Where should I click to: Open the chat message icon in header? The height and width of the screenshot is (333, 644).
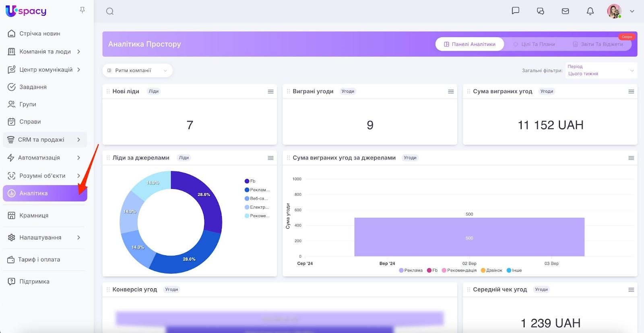pyautogui.click(x=515, y=11)
